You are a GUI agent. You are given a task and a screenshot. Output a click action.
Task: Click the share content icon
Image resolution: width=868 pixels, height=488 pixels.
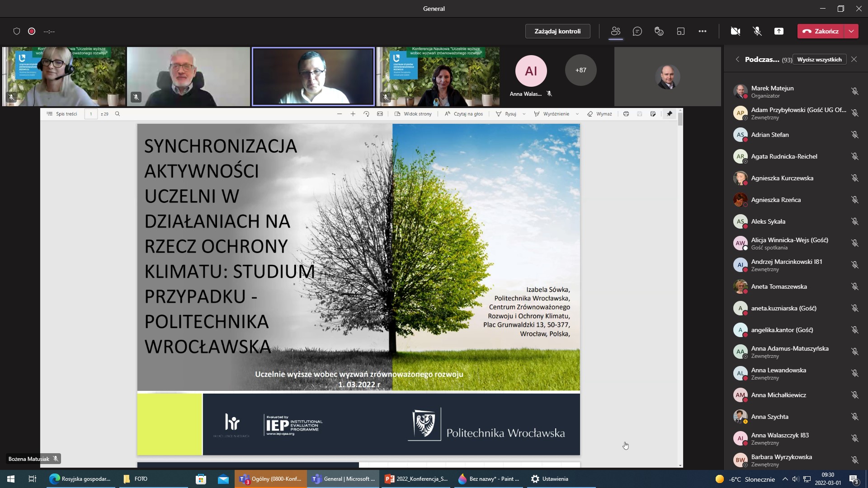779,31
